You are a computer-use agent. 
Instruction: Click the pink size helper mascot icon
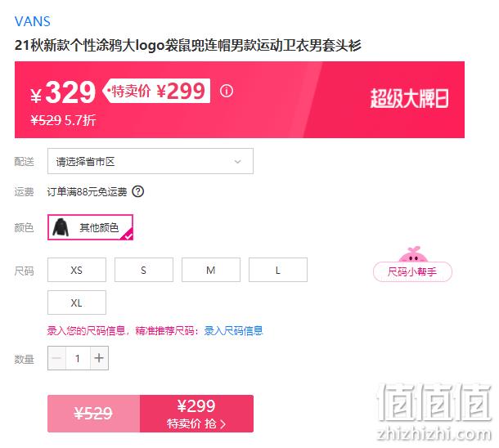click(x=413, y=254)
